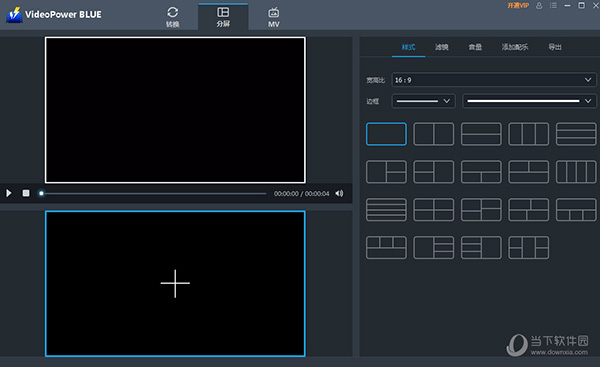Select the staggered two-row four-pane layout
This screenshot has height=367, width=600.
(528, 210)
